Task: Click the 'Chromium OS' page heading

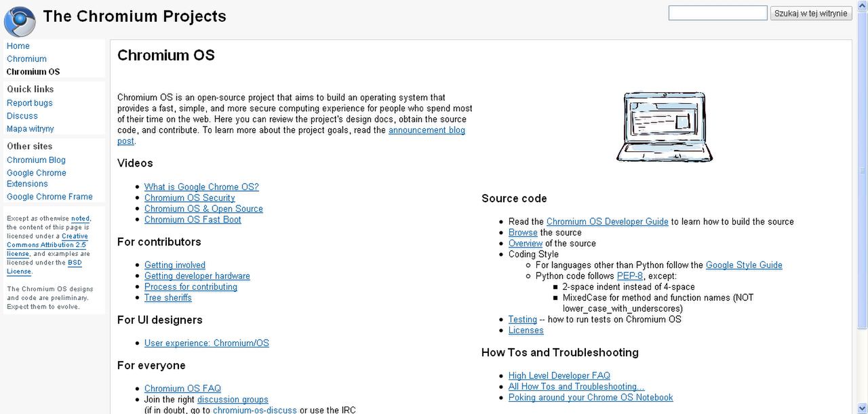Action: [x=166, y=56]
